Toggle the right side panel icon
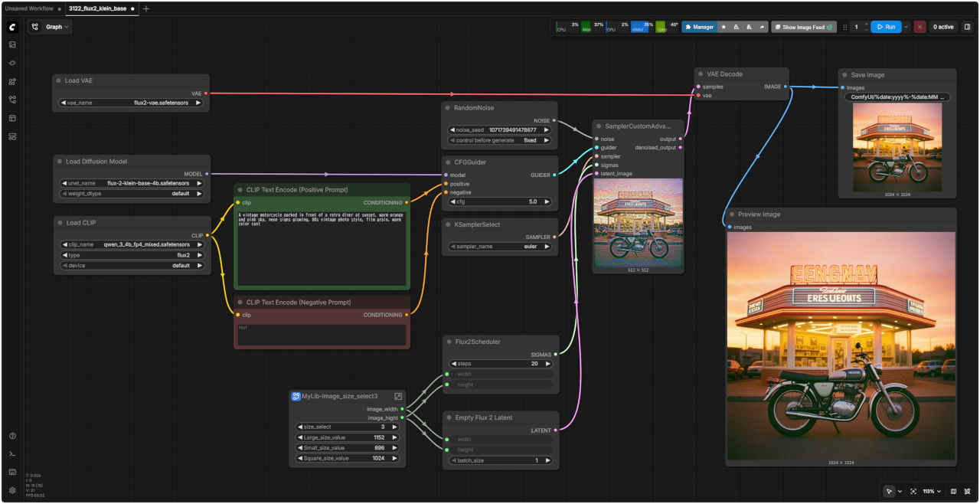 pos(967,27)
